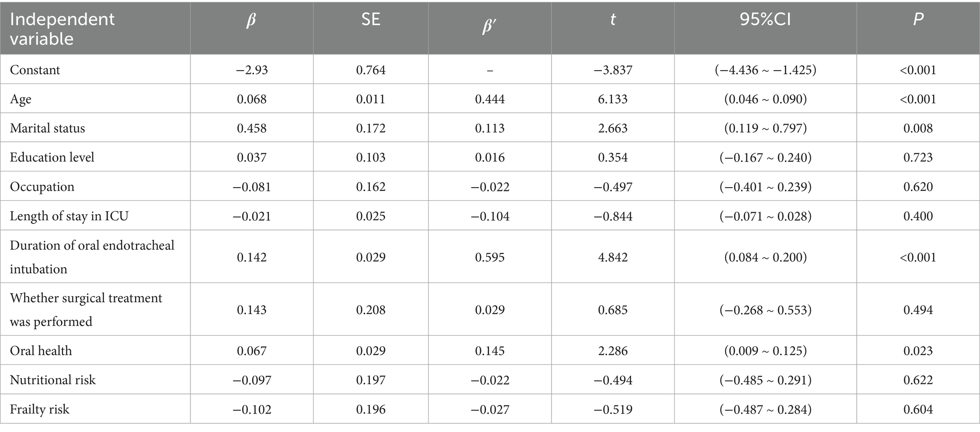Click the Marital status P value 0.008

918,128
